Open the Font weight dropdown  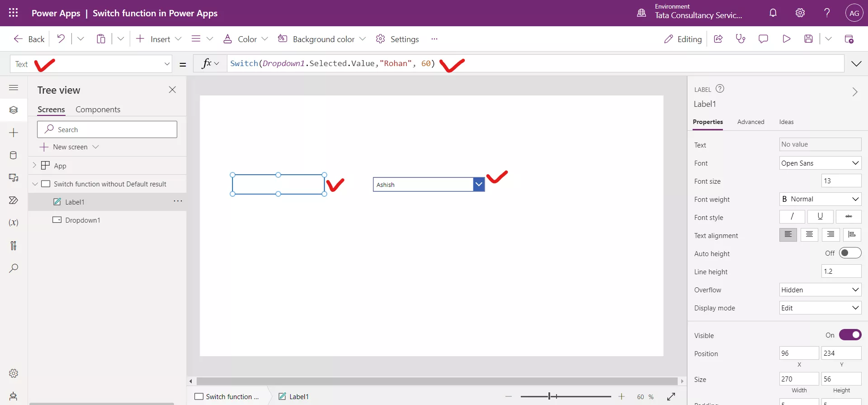[820, 199]
